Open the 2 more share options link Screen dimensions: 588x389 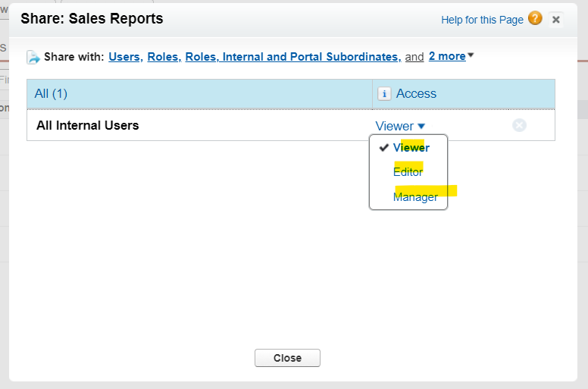point(446,56)
